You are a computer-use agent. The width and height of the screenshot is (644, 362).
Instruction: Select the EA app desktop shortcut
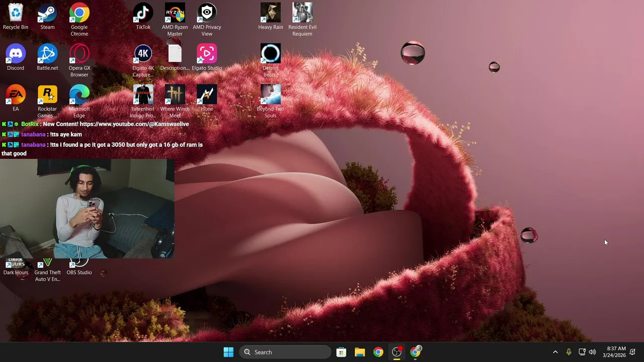(16, 98)
